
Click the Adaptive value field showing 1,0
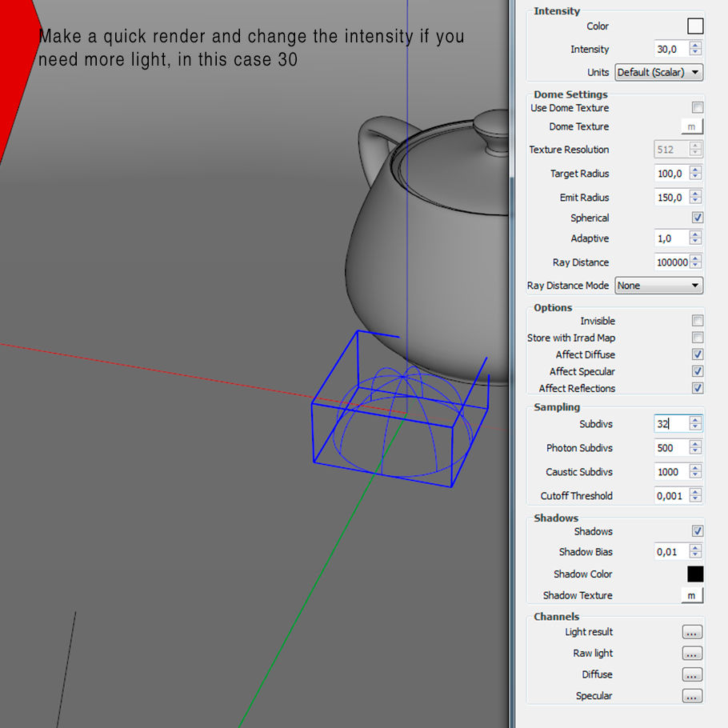pos(671,238)
